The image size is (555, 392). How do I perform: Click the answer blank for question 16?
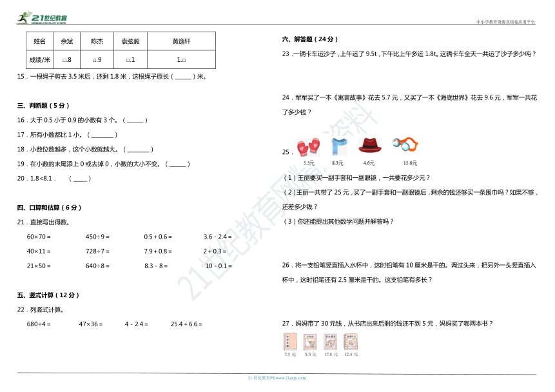coord(135,121)
